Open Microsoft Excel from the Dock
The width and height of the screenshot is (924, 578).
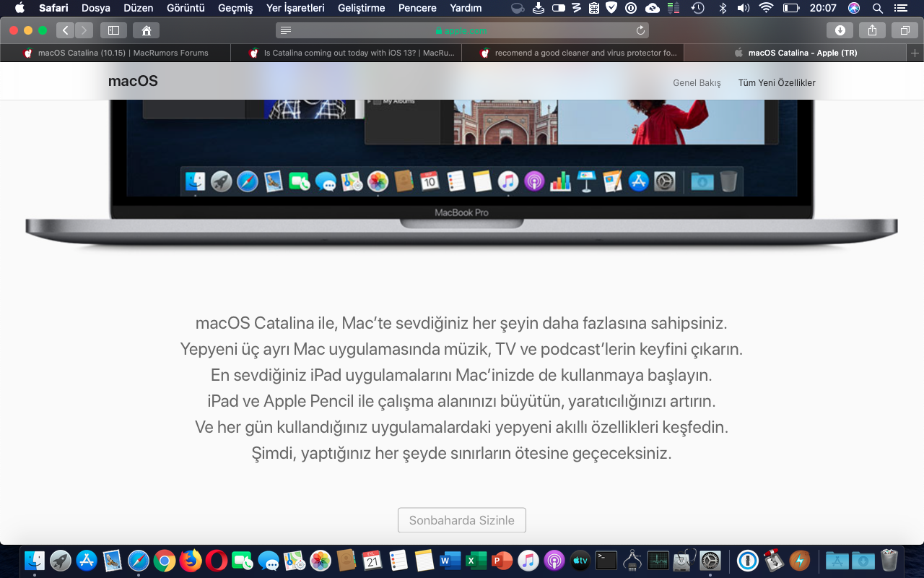476,560
